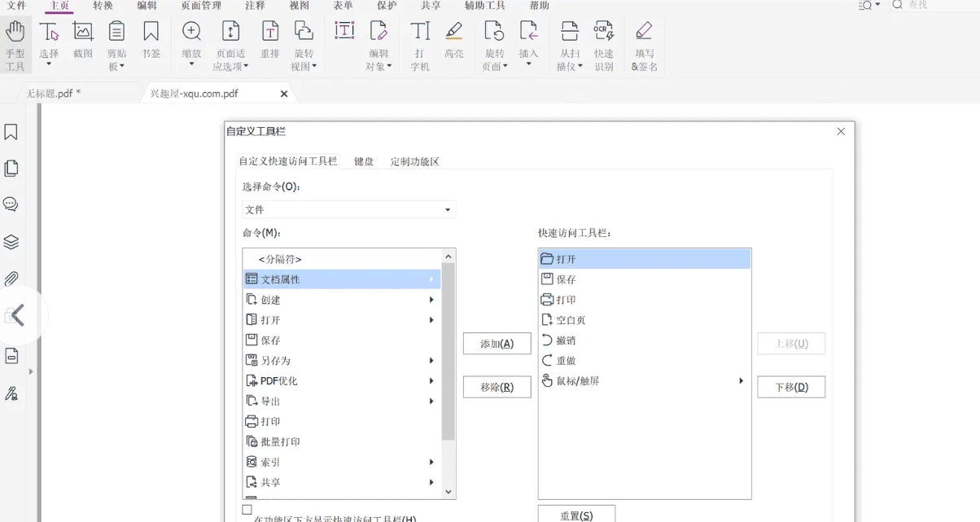Click the Search icon at top right
The height and width of the screenshot is (522, 980).
[x=895, y=6]
